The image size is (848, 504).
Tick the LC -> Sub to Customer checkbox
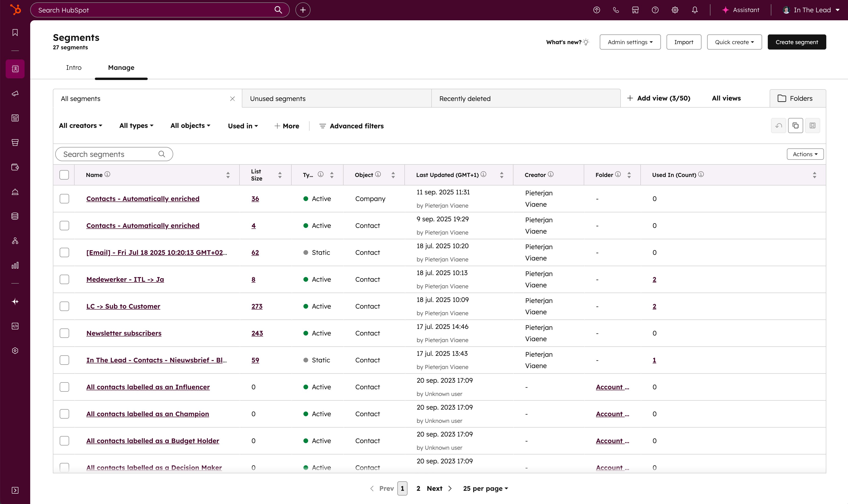click(64, 306)
